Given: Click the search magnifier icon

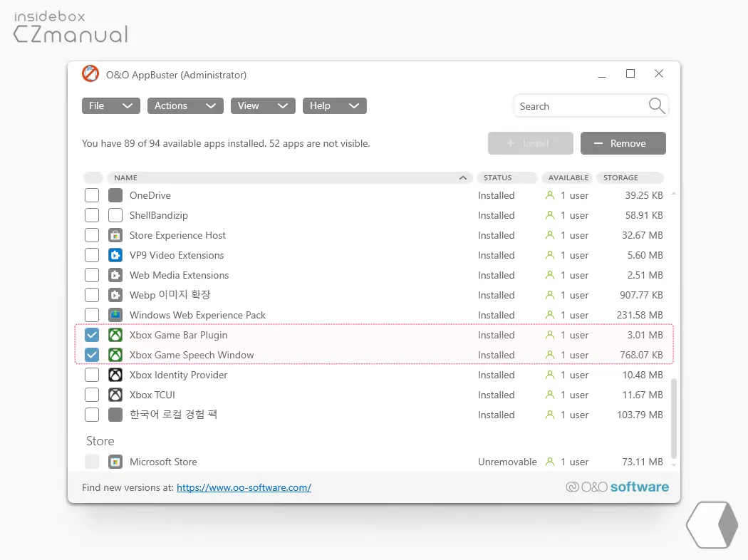Looking at the screenshot, I should [x=656, y=106].
